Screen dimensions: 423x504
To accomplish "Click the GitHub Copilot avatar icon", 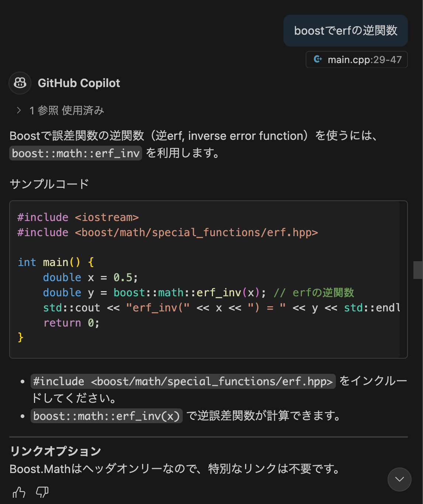I will pyautogui.click(x=20, y=83).
